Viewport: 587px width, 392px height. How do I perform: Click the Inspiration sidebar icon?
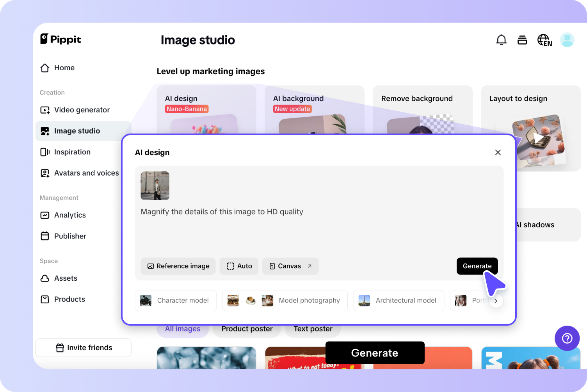coord(45,152)
